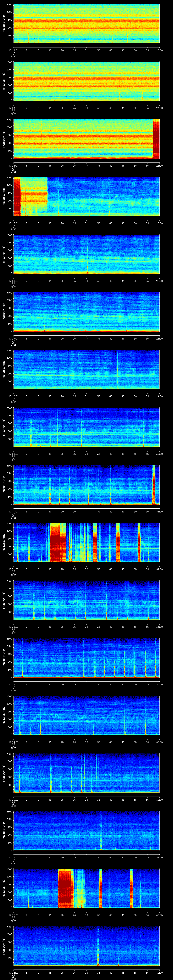
Task: Click the '35:00' end time label
Action: (159, 742)
